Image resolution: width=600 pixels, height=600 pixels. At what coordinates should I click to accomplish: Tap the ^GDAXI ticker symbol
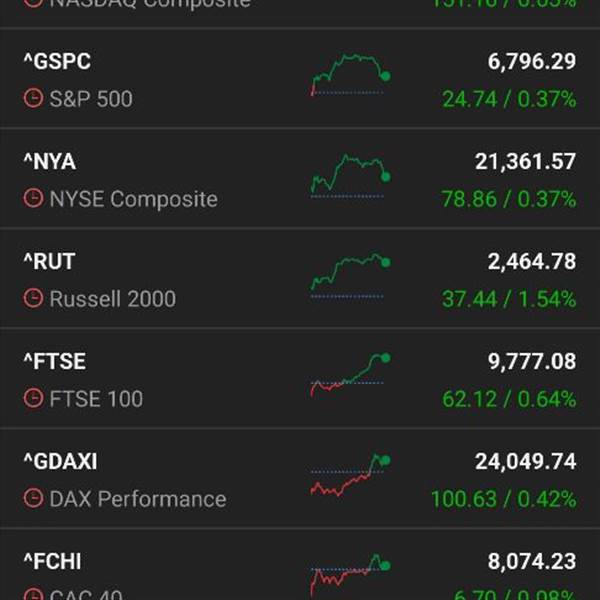pyautogui.click(x=61, y=462)
